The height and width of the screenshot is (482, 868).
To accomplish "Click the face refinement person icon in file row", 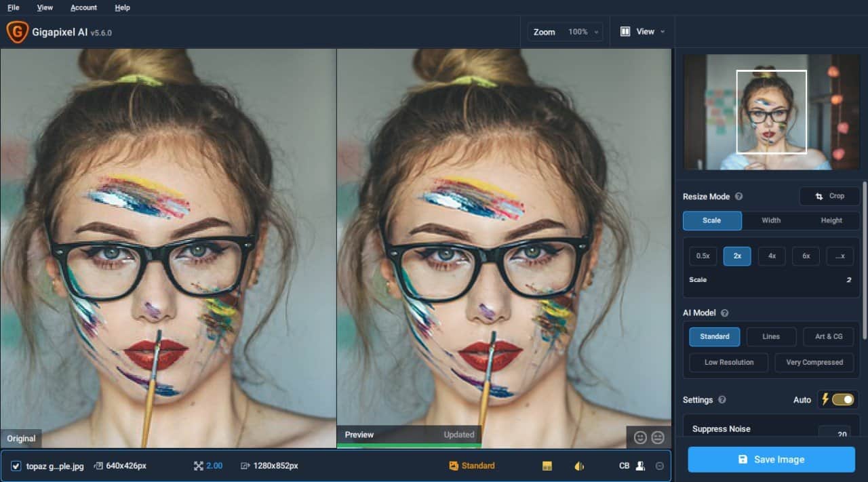I will [x=639, y=466].
